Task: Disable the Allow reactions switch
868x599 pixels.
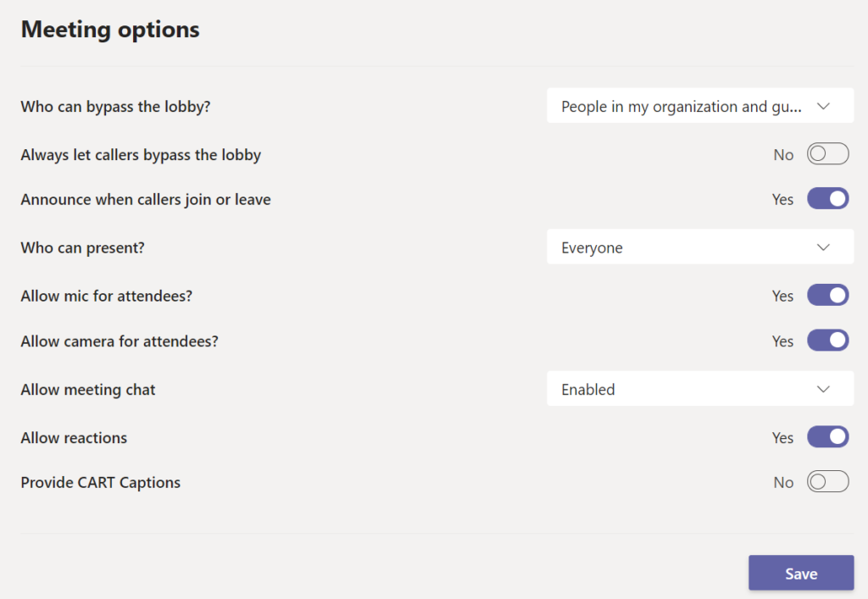Action: click(x=827, y=437)
